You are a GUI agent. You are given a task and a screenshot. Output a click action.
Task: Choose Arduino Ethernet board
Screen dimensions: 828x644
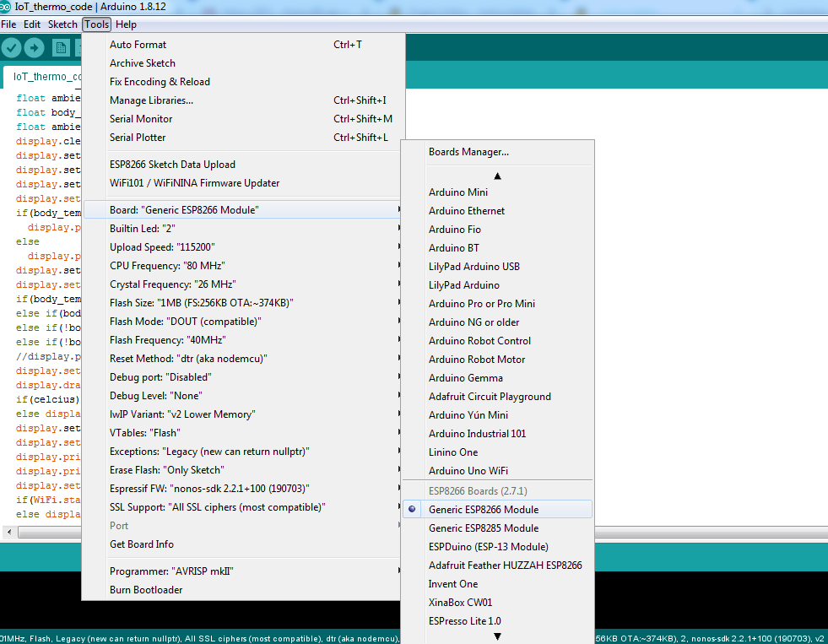[497, 211]
